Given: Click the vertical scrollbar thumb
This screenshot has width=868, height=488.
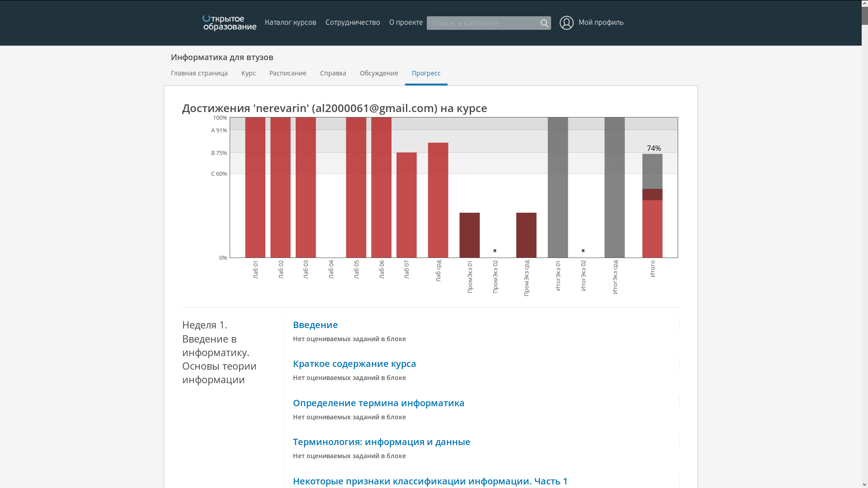Looking at the screenshot, I should (x=864, y=16).
